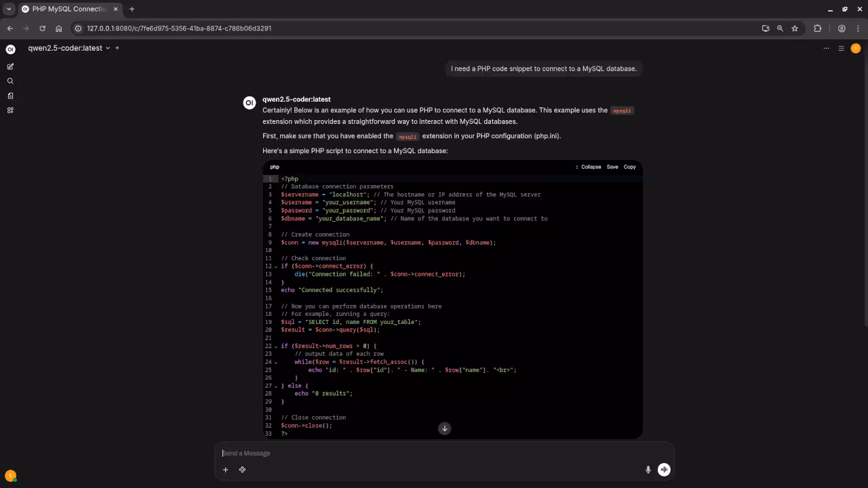
Task: Select the search icon in the sidebar
Action: (10, 81)
